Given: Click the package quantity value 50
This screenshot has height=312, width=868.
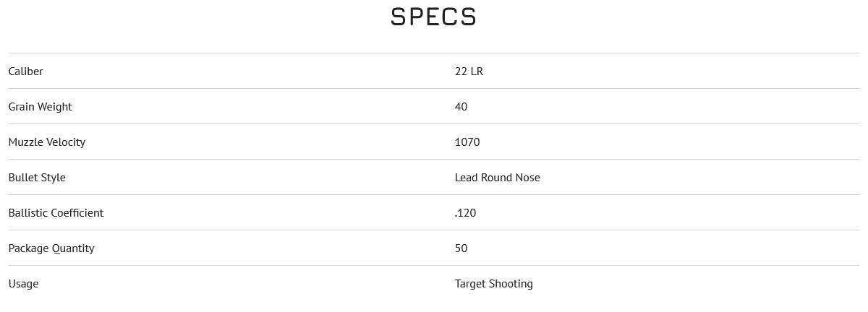Looking at the screenshot, I should point(461,248).
